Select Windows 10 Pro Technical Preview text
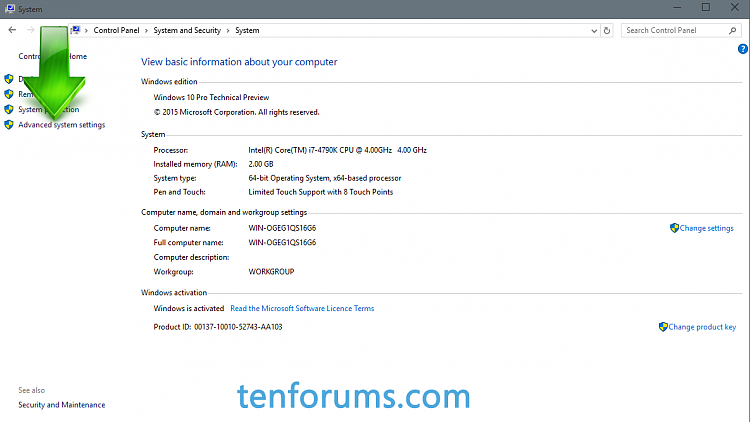 (x=211, y=98)
